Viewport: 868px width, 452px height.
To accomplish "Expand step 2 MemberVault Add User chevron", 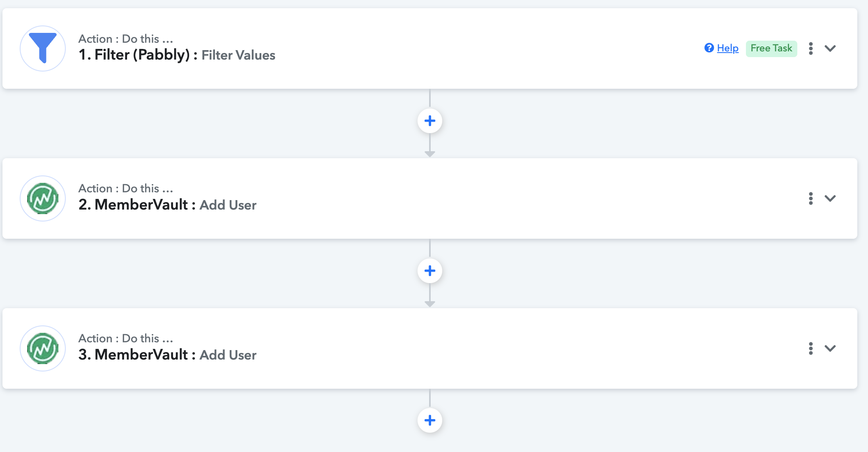I will (830, 198).
